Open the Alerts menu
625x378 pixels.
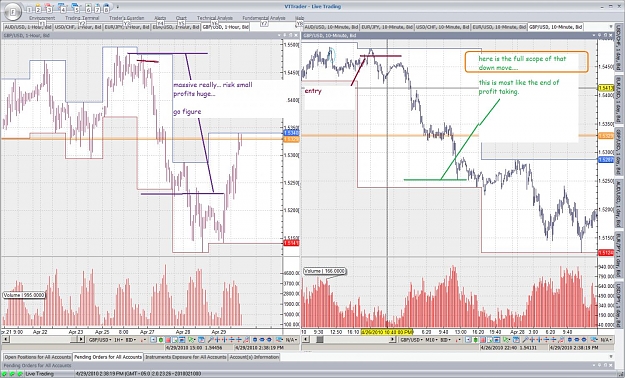160,18
